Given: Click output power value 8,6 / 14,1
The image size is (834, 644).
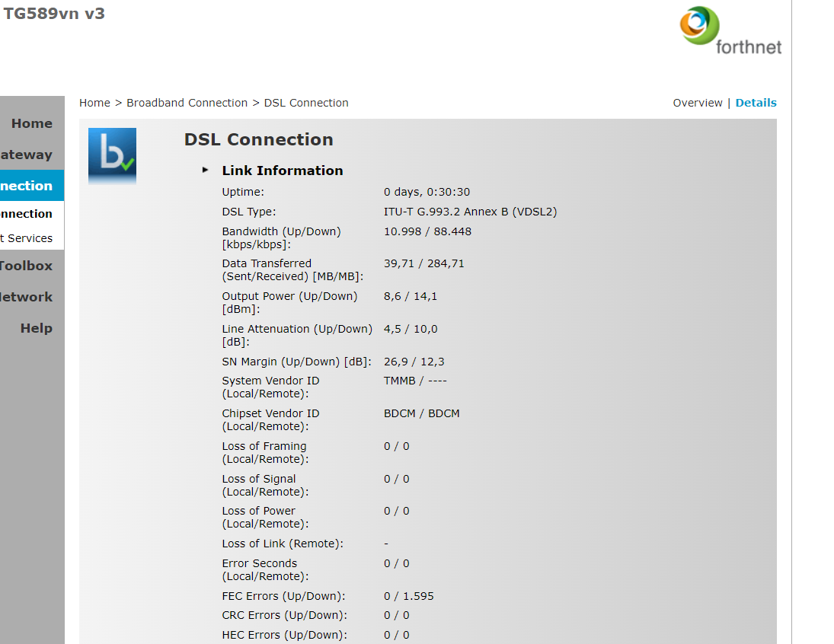Looking at the screenshot, I should click(x=411, y=296).
